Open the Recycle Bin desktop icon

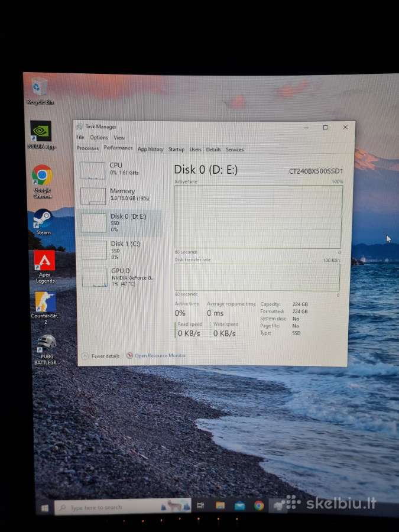pyautogui.click(x=40, y=91)
